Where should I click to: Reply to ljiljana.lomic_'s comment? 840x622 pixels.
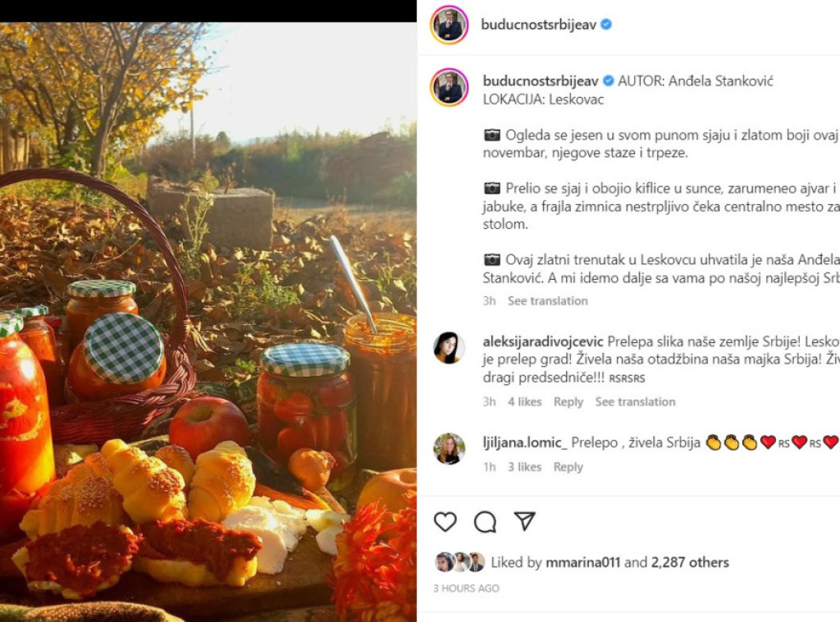568,466
